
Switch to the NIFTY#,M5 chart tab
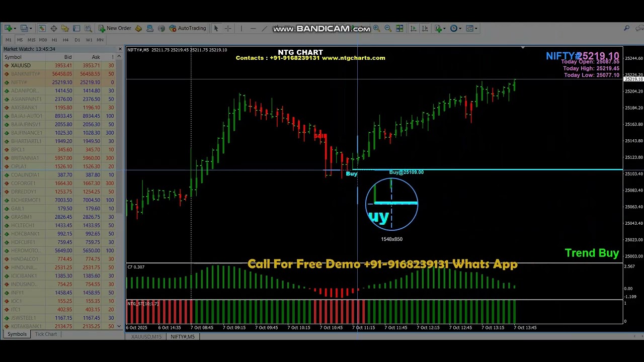tap(183, 336)
